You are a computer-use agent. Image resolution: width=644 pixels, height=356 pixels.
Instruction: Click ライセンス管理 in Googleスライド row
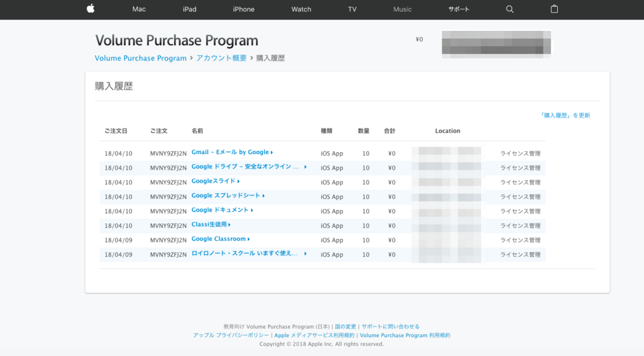click(x=520, y=182)
